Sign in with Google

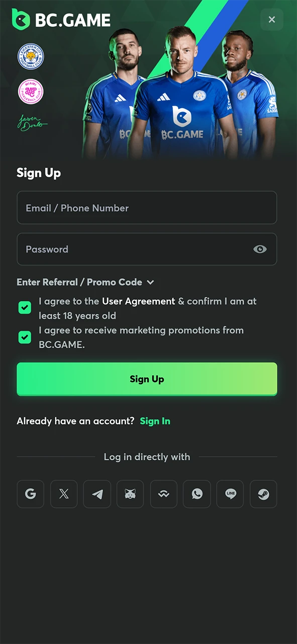click(x=30, y=494)
